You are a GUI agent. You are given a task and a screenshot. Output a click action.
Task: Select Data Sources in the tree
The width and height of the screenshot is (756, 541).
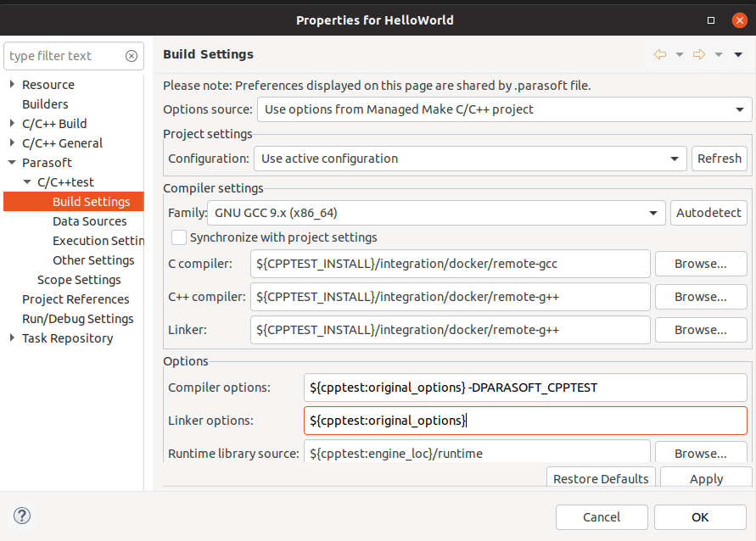[89, 221]
